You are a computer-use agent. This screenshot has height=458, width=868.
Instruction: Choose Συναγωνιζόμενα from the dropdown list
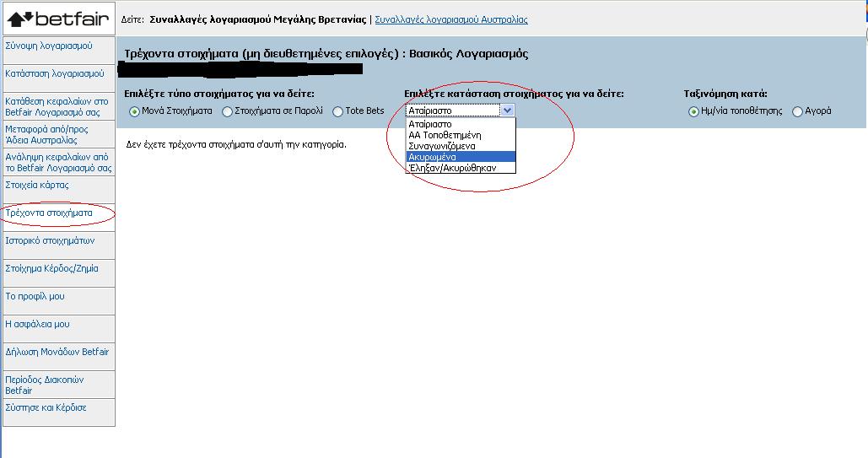click(461, 146)
